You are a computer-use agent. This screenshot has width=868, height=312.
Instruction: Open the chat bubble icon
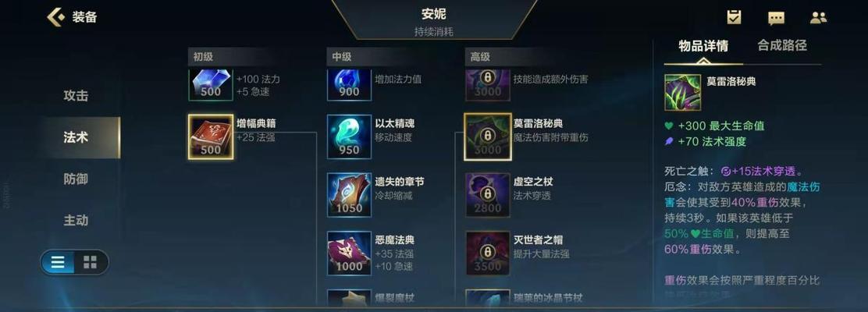click(x=776, y=18)
